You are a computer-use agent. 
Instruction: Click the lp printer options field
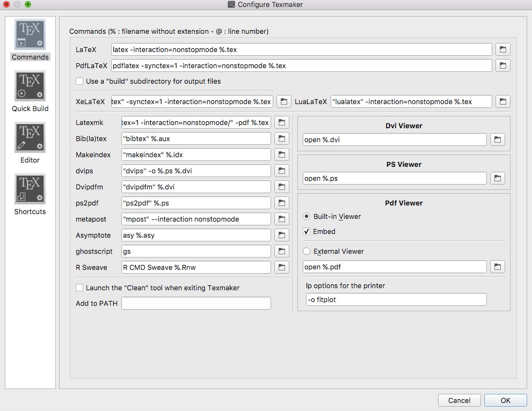pos(396,299)
